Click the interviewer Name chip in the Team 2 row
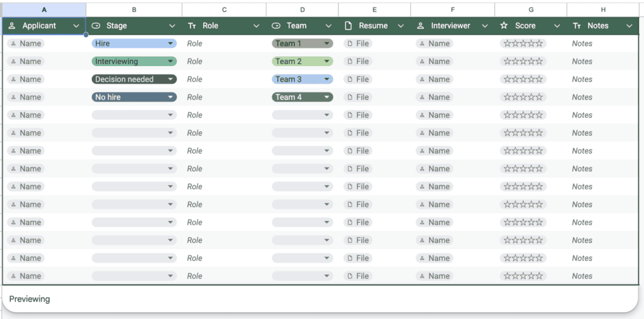The image size is (644, 319). coord(435,61)
